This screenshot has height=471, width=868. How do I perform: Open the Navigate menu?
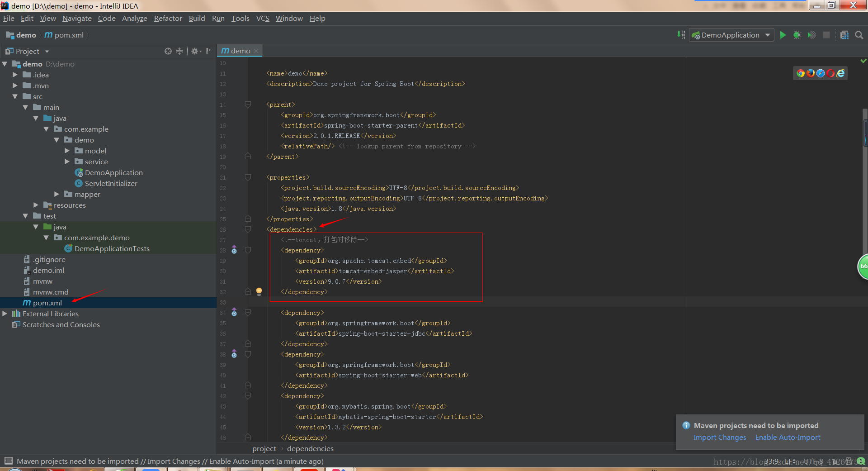pos(77,18)
